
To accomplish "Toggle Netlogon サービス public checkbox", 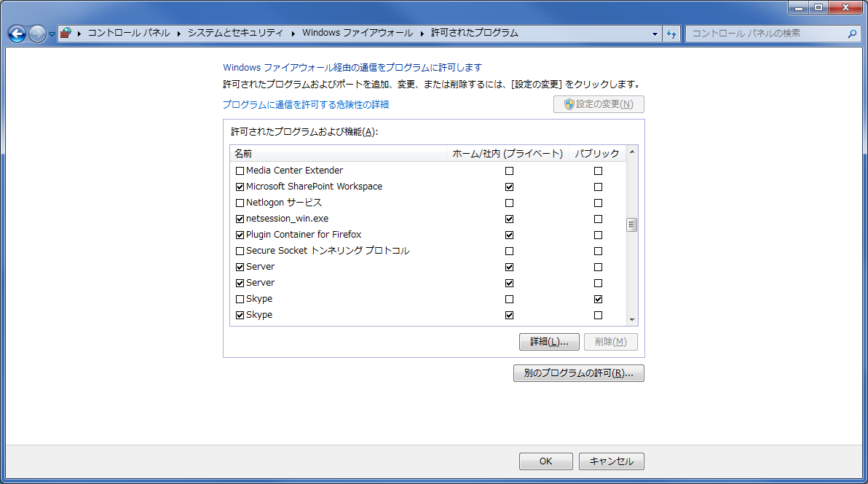I will point(598,203).
